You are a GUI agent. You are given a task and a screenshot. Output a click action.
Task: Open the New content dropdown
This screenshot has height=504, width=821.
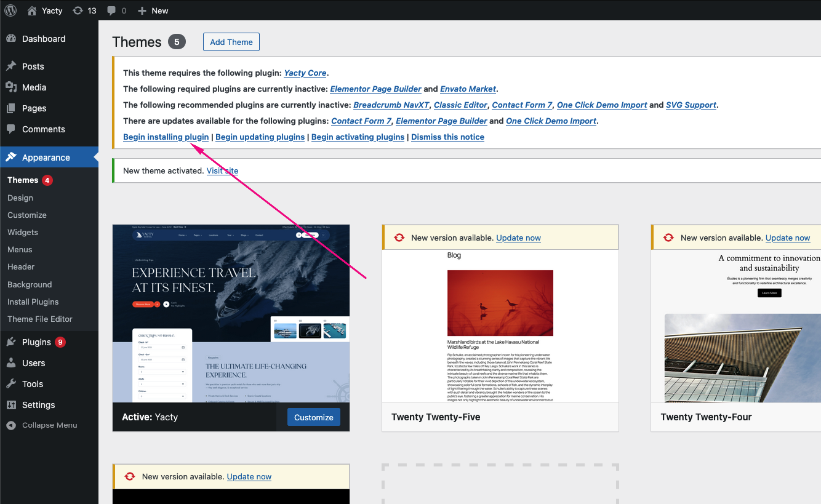click(x=153, y=10)
